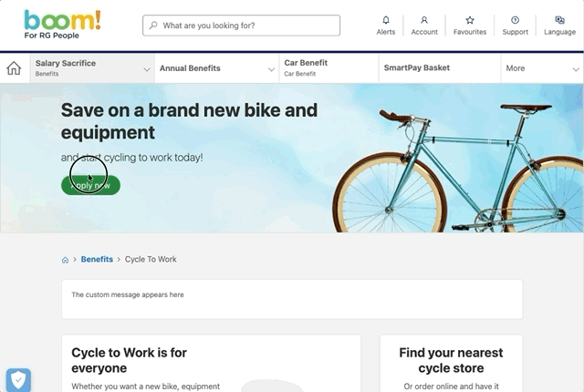Open the SmartPay Basket menu item

[x=440, y=68]
